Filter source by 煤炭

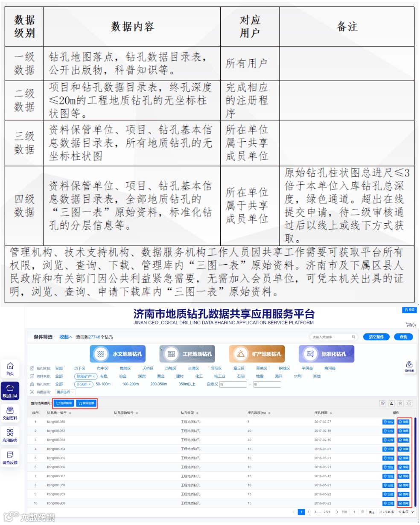[142, 376]
